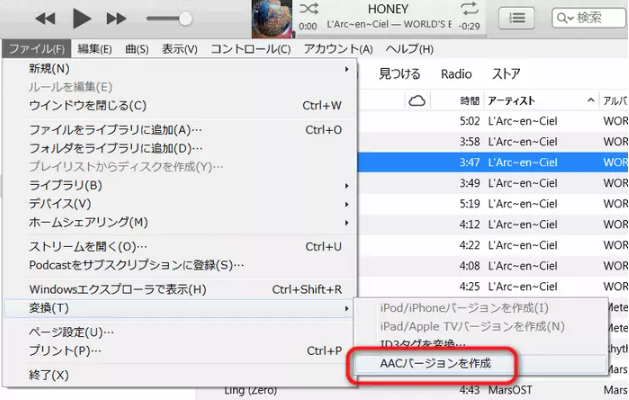Select the song row with time 3:58
The height and width of the screenshot is (400, 629).
(x=493, y=142)
